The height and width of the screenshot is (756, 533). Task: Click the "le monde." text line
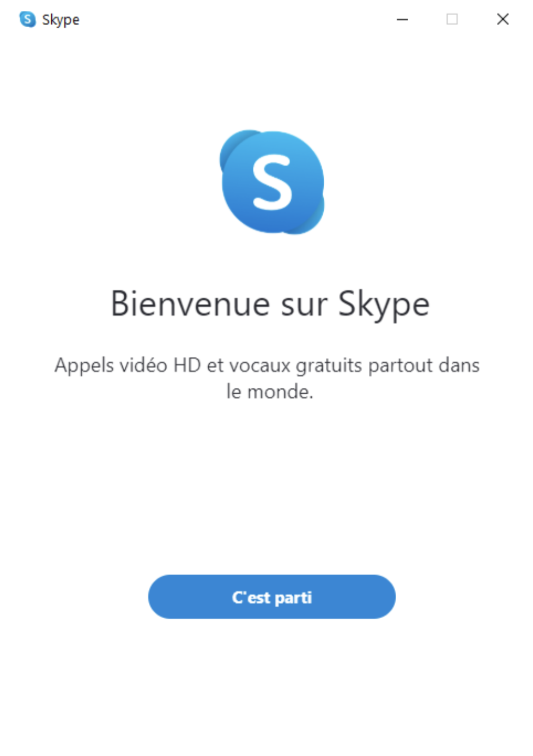[270, 392]
